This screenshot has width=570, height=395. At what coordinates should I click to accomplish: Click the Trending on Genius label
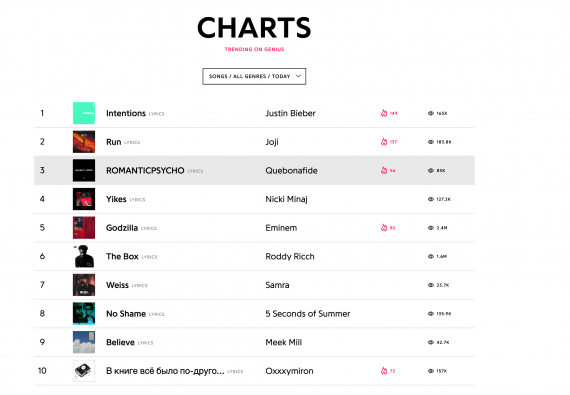(254, 49)
